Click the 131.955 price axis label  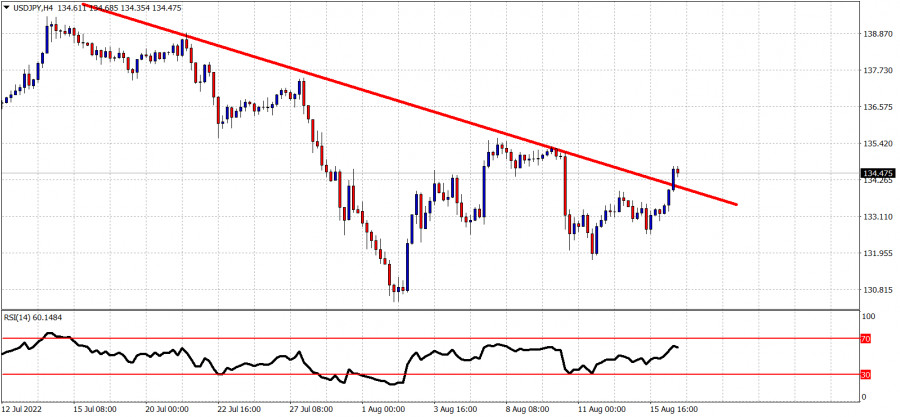[x=876, y=254]
